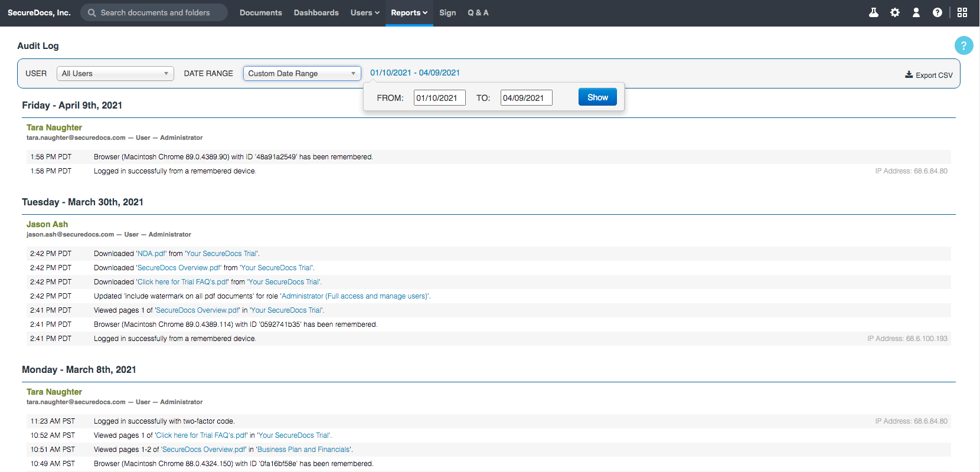Open 'Your SecureDocs Trial' in 2:41 PM Viewed row
This screenshot has width=980, height=472.
pos(286,310)
